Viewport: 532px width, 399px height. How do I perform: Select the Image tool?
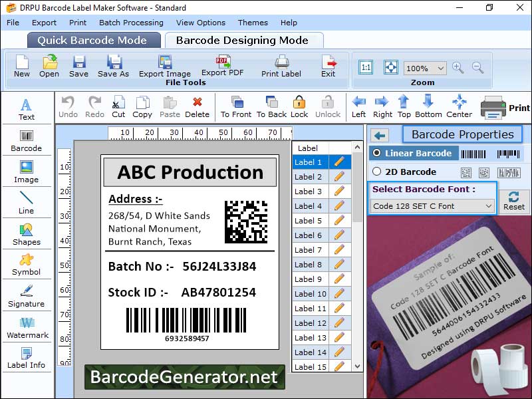[x=26, y=172]
